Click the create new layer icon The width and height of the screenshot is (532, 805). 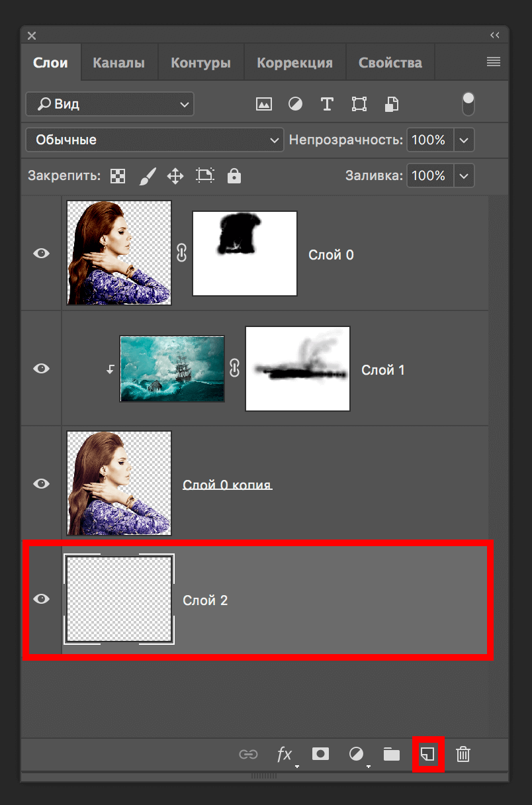coord(428,754)
